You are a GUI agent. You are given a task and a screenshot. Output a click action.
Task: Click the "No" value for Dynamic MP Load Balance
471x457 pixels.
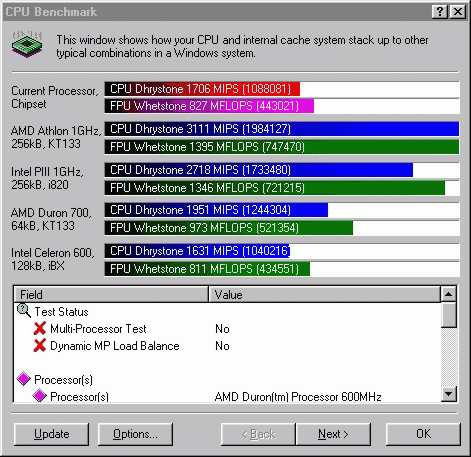point(222,346)
